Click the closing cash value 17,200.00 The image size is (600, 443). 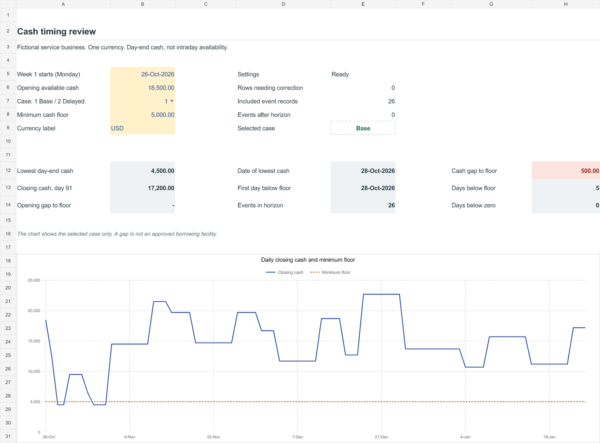[x=143, y=188]
